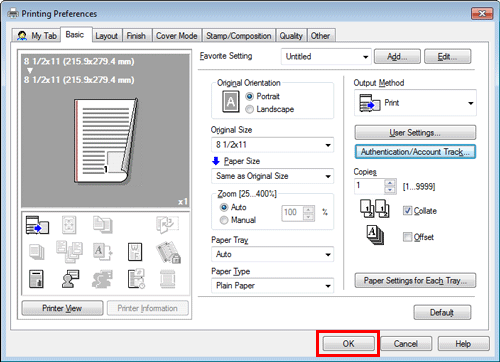The height and width of the screenshot is (362, 500).
Task: Click the collated page sets icon next to Collate
Action: point(374,209)
